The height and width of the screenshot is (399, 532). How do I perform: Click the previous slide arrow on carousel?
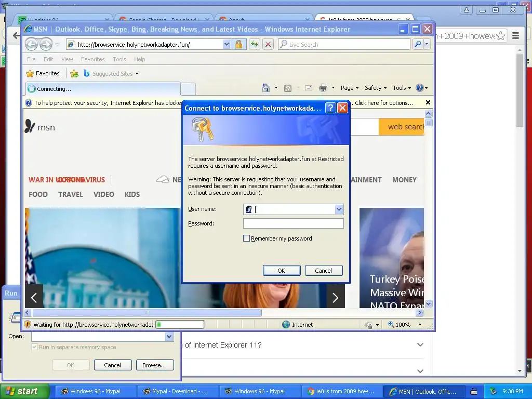coord(34,298)
